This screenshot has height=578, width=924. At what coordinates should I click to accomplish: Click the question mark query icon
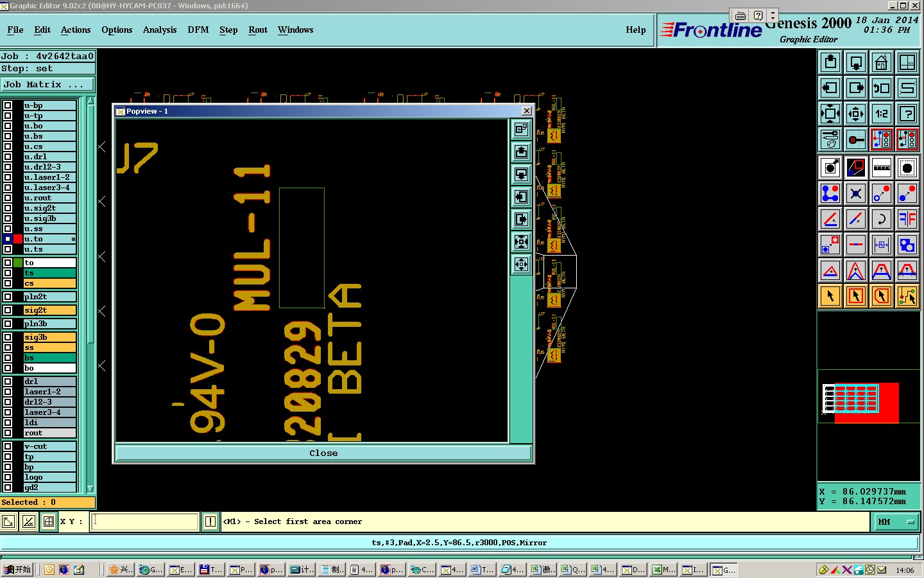(907, 114)
